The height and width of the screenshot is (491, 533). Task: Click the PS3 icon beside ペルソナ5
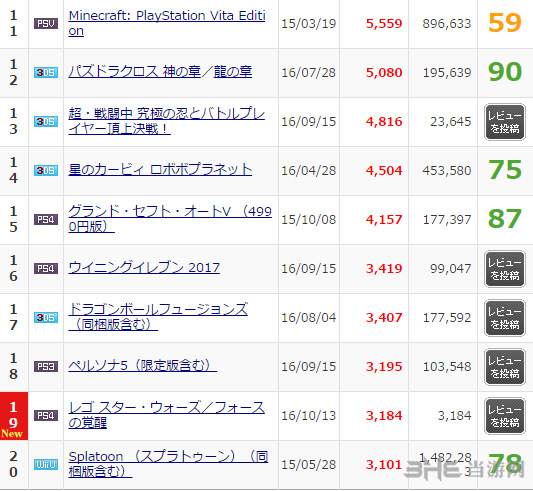tap(46, 366)
